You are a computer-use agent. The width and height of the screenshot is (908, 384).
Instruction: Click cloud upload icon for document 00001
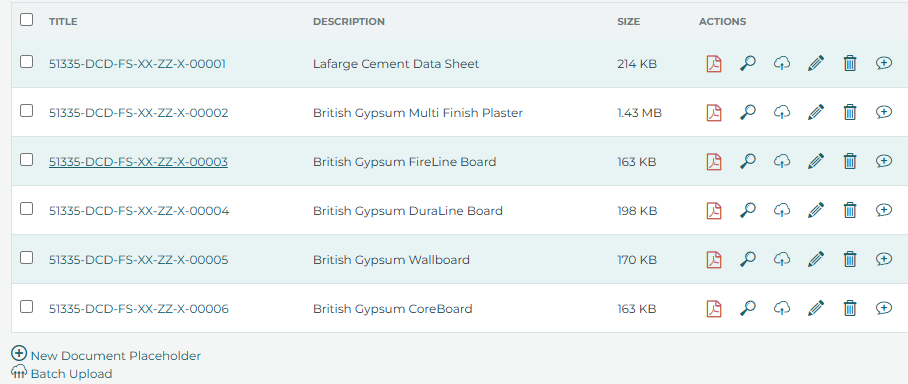point(782,63)
